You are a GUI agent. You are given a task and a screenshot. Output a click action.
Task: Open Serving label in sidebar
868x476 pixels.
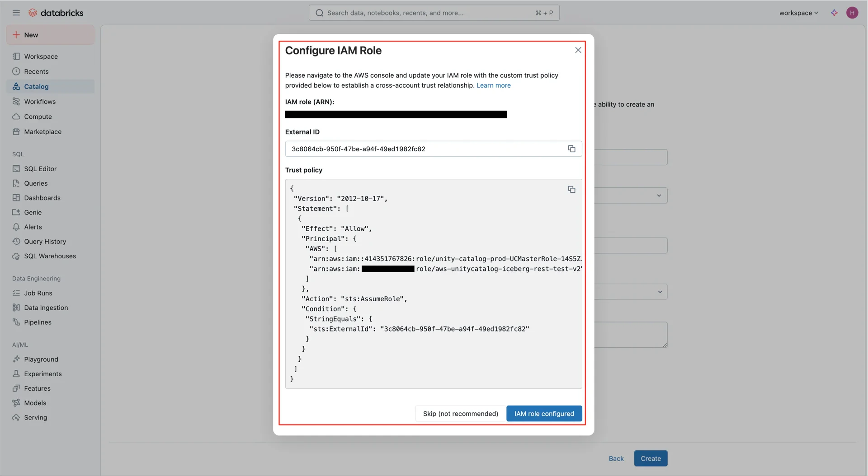(35, 417)
